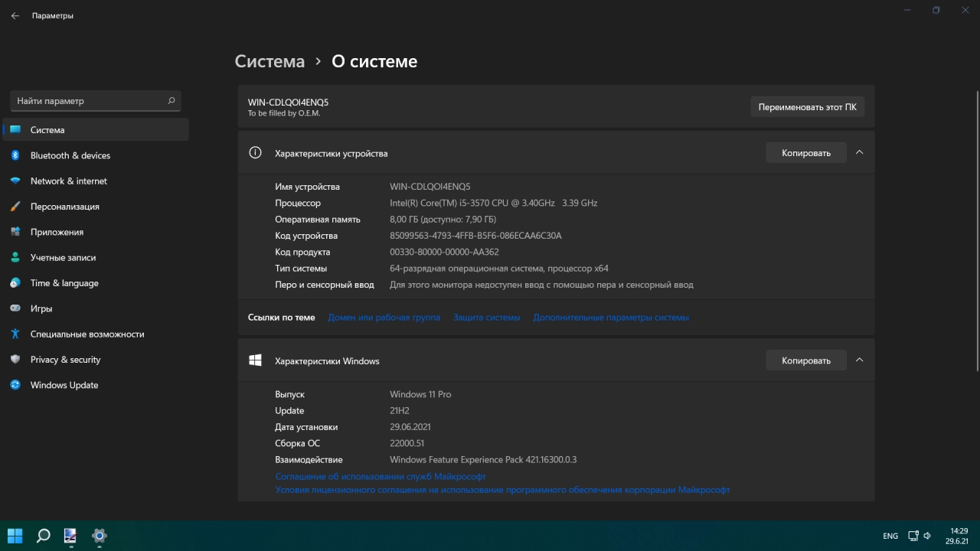Viewport: 980px width, 551px height.
Task: Copy device specifications with Копировать
Action: (806, 153)
